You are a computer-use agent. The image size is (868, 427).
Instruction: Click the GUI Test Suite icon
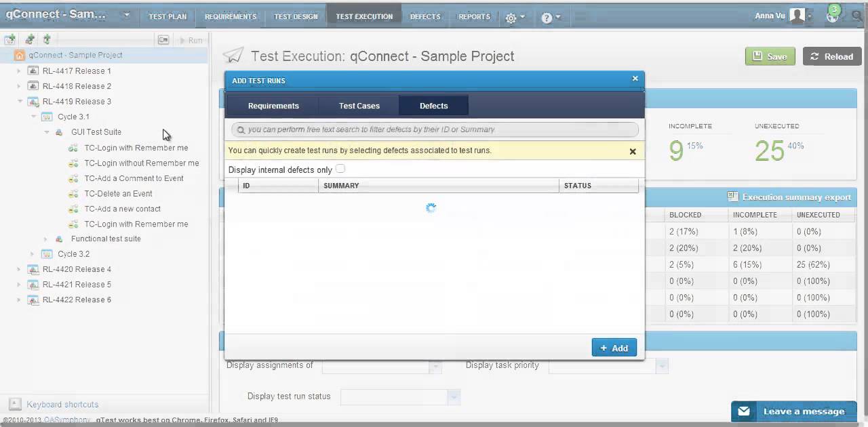[59, 132]
